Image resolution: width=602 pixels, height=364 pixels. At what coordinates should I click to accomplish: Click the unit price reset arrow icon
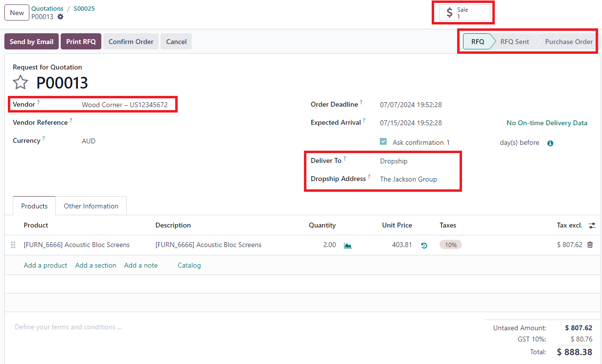coord(424,245)
